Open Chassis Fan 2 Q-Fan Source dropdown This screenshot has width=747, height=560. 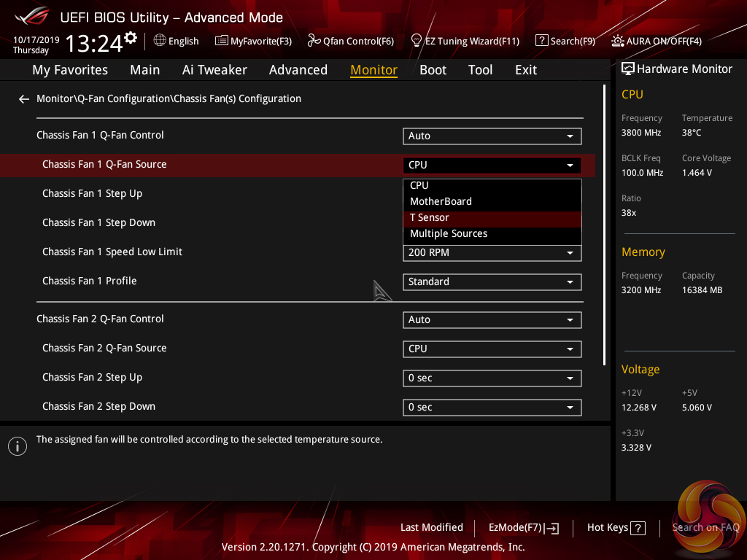492,349
